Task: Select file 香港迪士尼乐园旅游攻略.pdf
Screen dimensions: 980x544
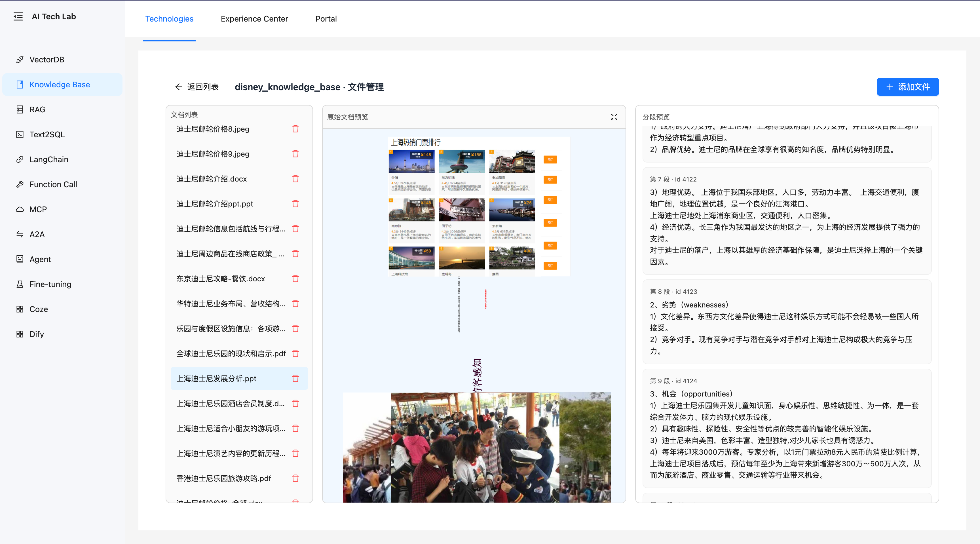Action: coord(239,478)
